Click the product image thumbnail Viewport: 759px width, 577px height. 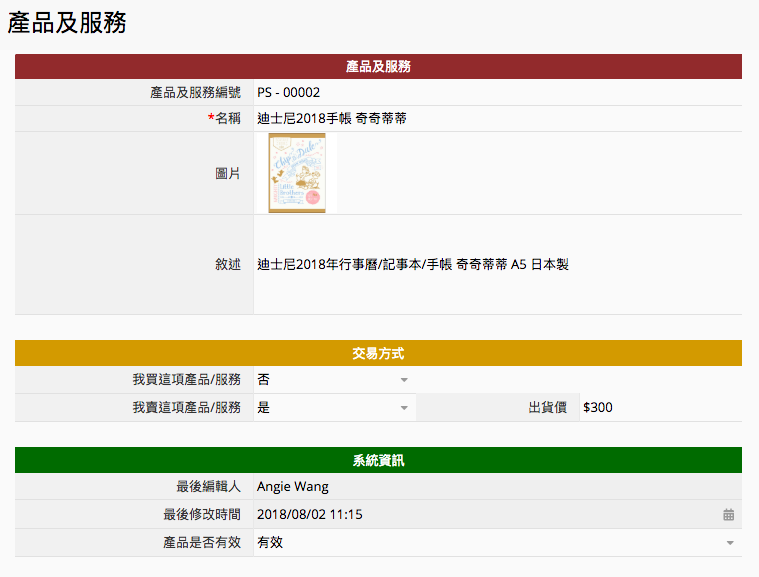(297, 173)
